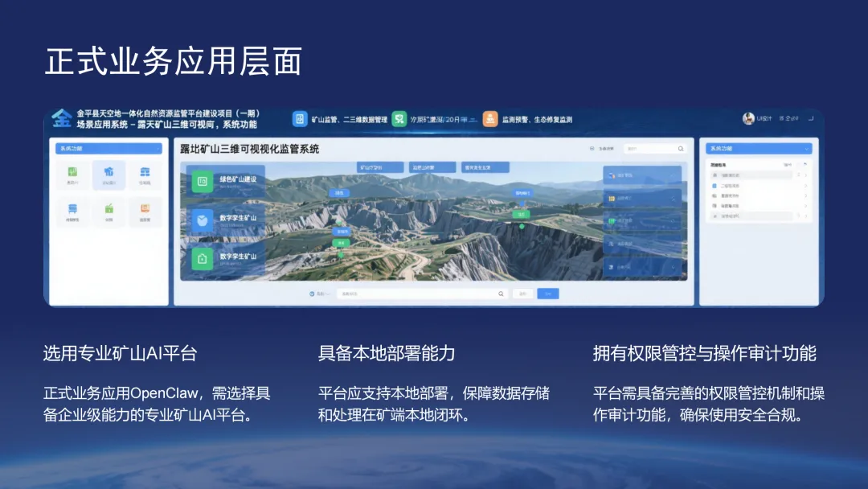
Task: Toggle the checkbox left of top search box
Action: tap(592, 149)
